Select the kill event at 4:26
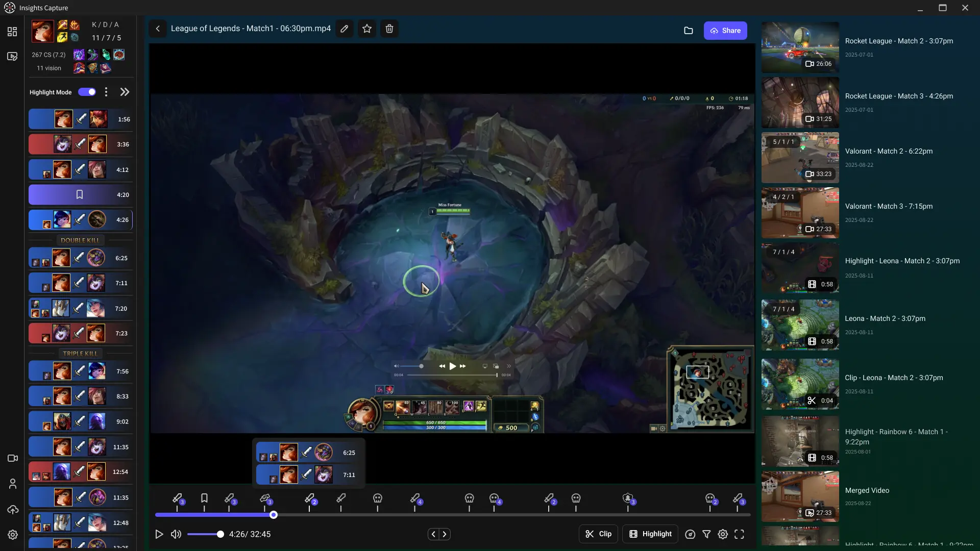This screenshot has height=551, width=980. click(81, 220)
